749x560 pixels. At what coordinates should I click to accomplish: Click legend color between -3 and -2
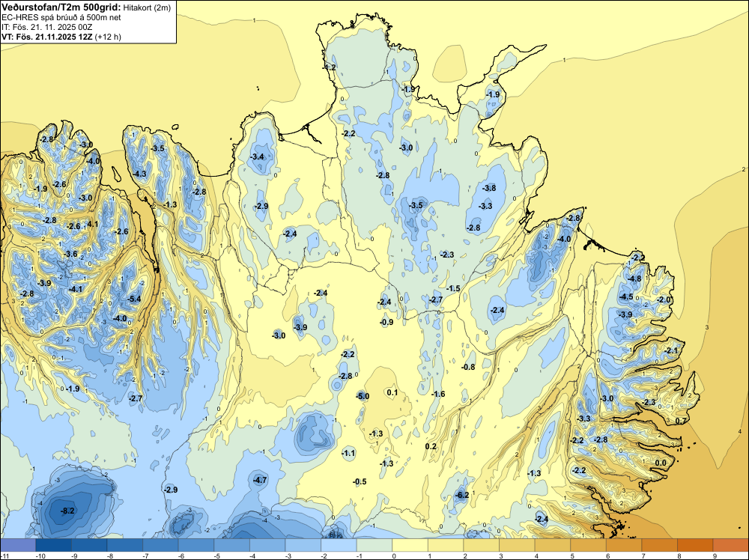tap(303, 545)
